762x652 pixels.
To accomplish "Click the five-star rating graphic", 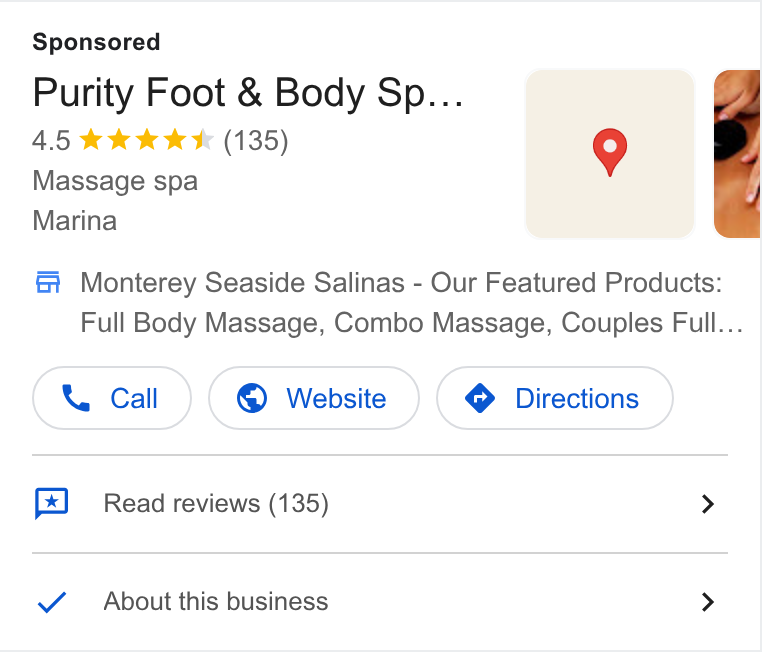I will coord(146,140).
